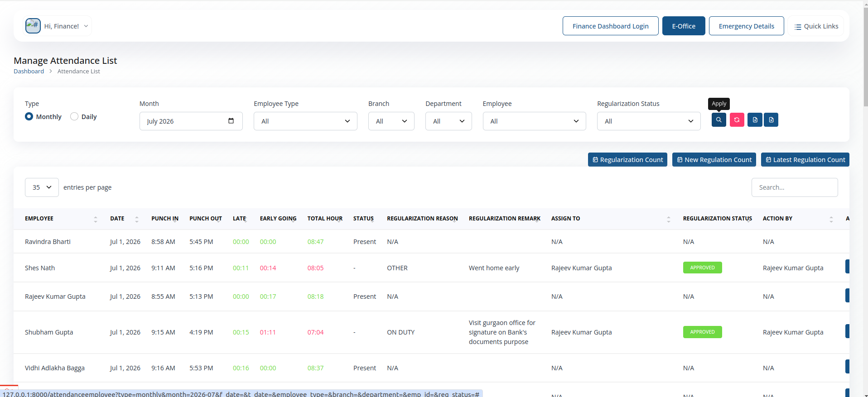This screenshot has height=397, width=868.
Task: Click the Approved badge in Shubham Gupta row
Action: point(703,332)
